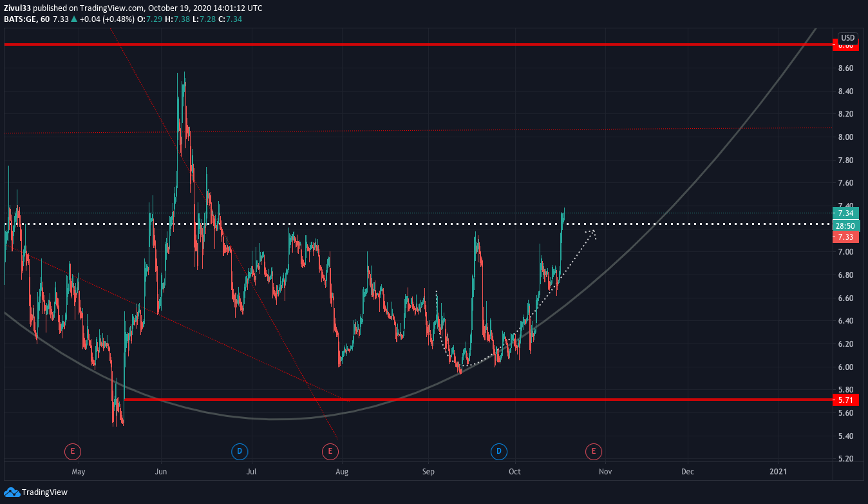Click the 28:50 bar countdown label
This screenshot has width=868, height=504.
(x=845, y=226)
